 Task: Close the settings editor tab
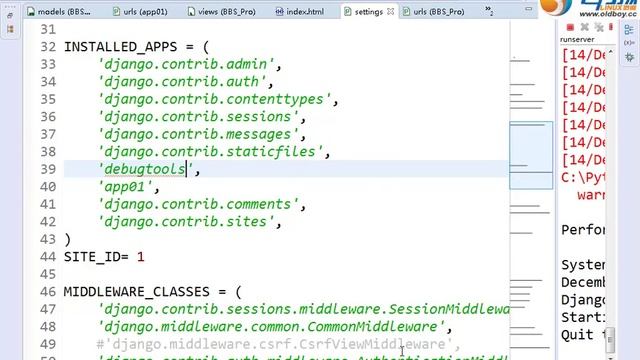click(x=391, y=12)
